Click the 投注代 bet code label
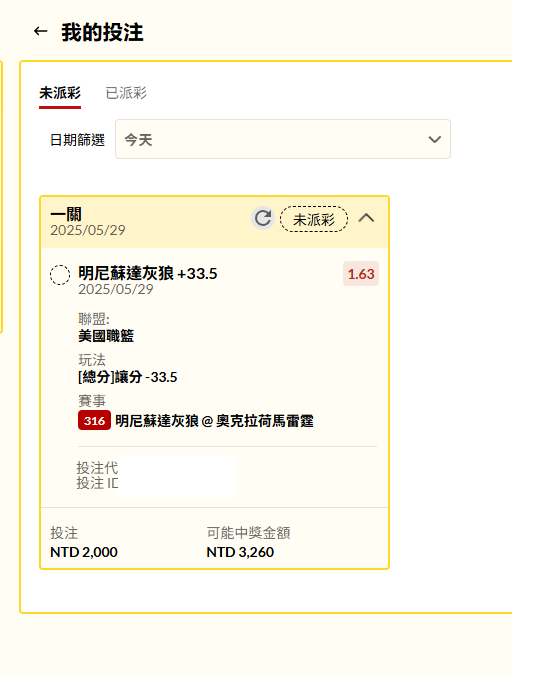 tap(97, 468)
